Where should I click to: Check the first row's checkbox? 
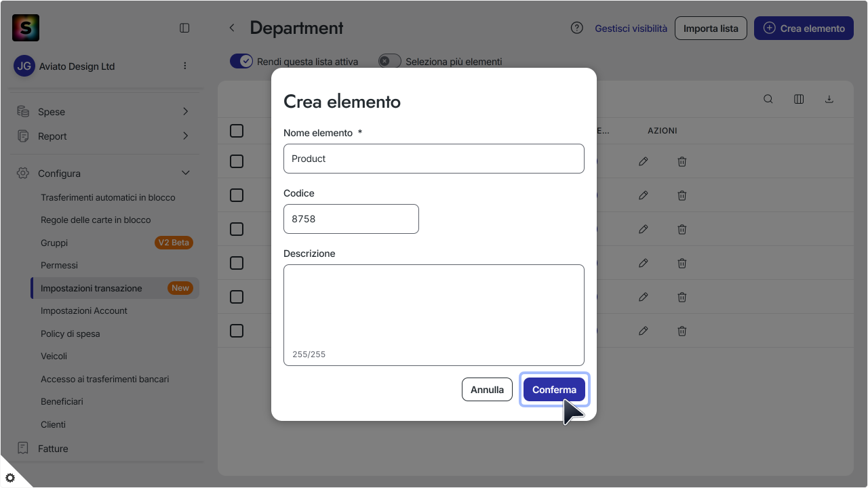point(237,161)
